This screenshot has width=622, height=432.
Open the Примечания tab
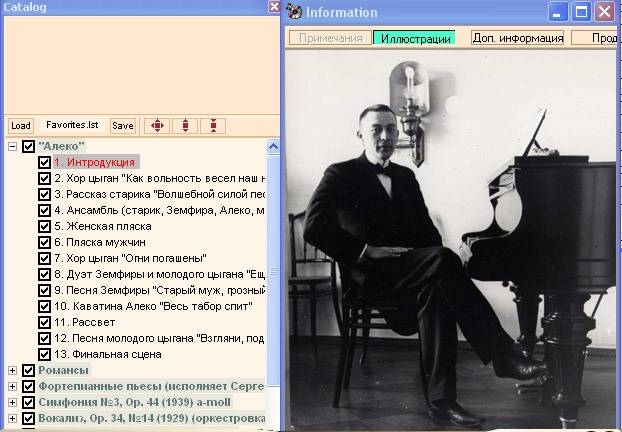click(x=330, y=38)
